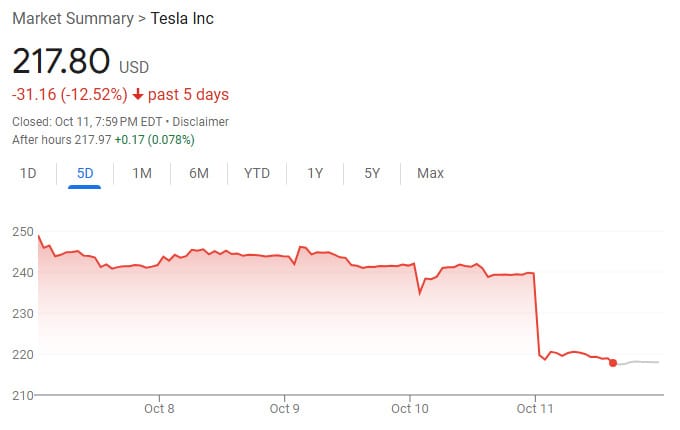
Task: Click the Oct 8 axis label
Action: (x=159, y=408)
